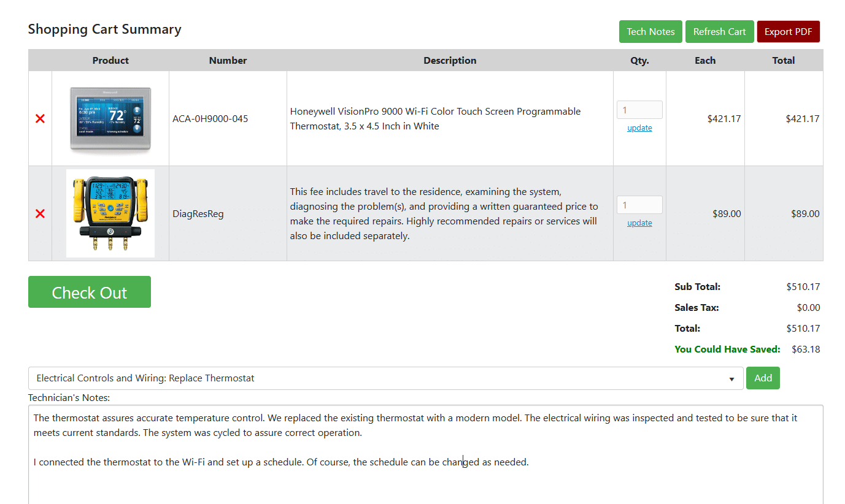
Task: Proceed with the Check Out button
Action: pyautogui.click(x=90, y=292)
